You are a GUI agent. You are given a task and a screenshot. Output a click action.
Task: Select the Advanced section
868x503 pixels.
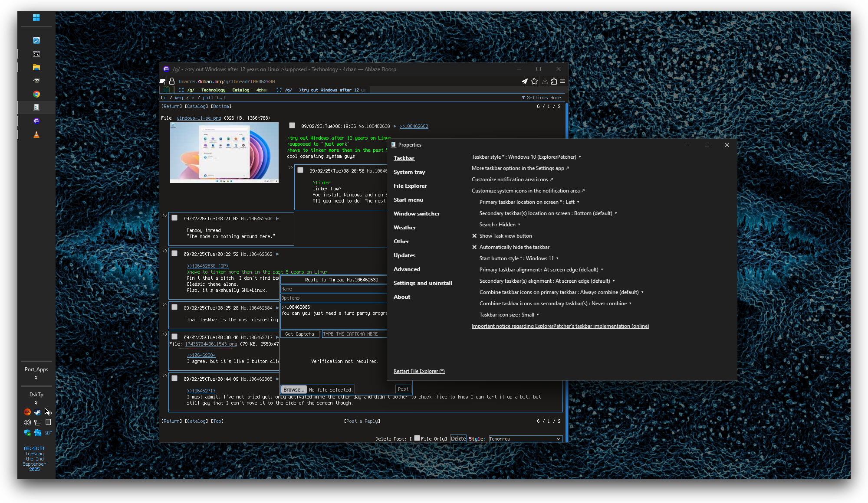coord(407,269)
